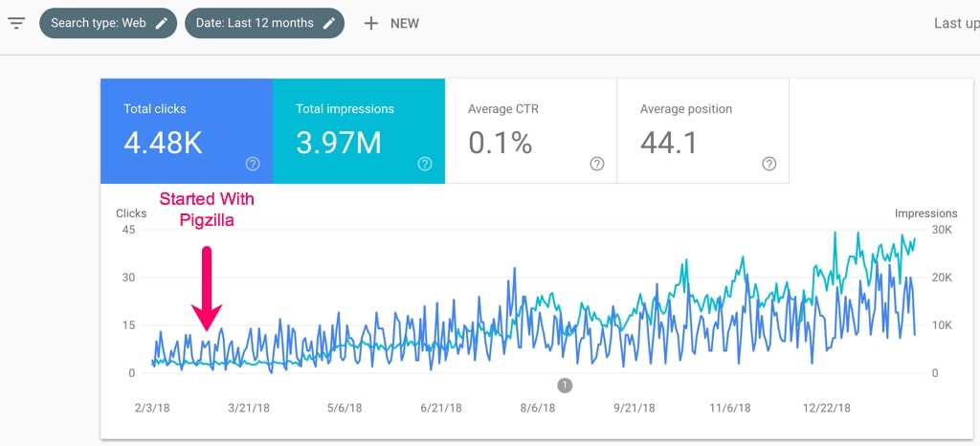Open help icon on Average position card

[x=769, y=165]
